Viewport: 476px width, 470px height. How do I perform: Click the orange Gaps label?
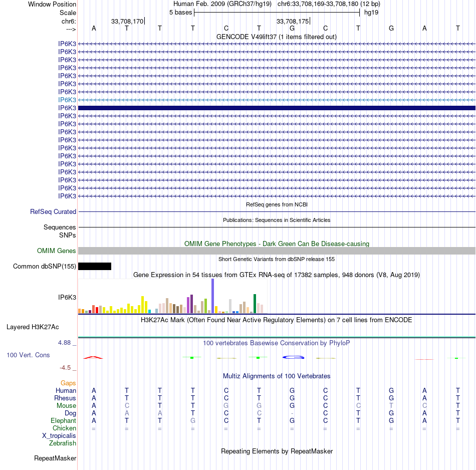pyautogui.click(x=68, y=383)
